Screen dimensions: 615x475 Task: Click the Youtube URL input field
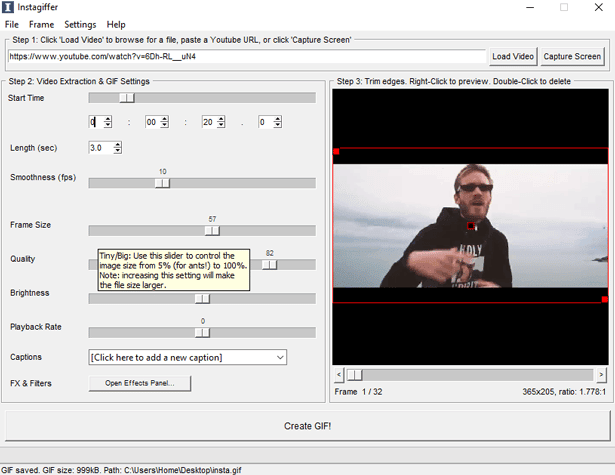click(x=247, y=56)
